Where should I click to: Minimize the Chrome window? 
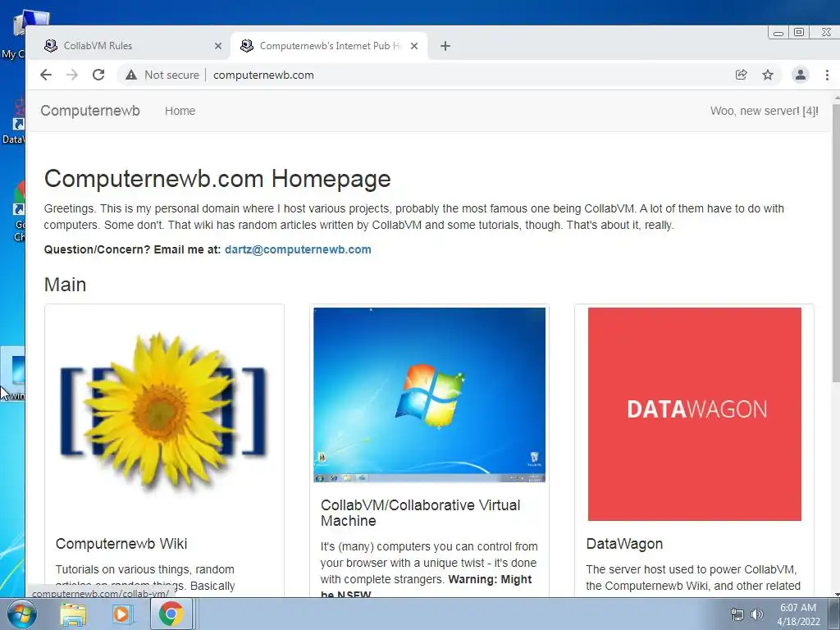[778, 33]
